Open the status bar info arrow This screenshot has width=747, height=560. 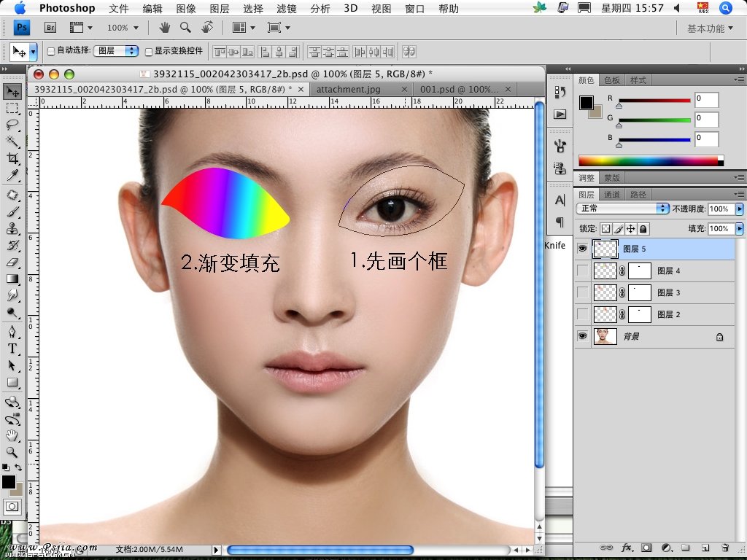[x=216, y=550]
